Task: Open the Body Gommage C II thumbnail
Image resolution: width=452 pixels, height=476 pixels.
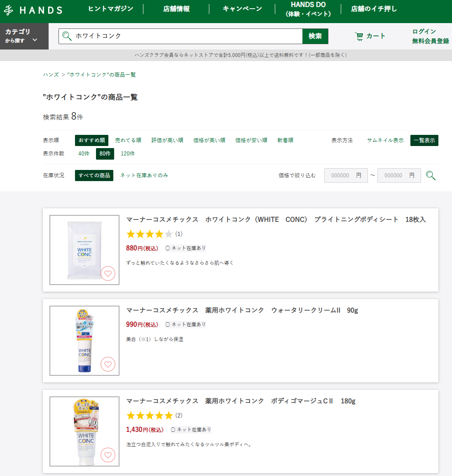Action: [x=84, y=431]
